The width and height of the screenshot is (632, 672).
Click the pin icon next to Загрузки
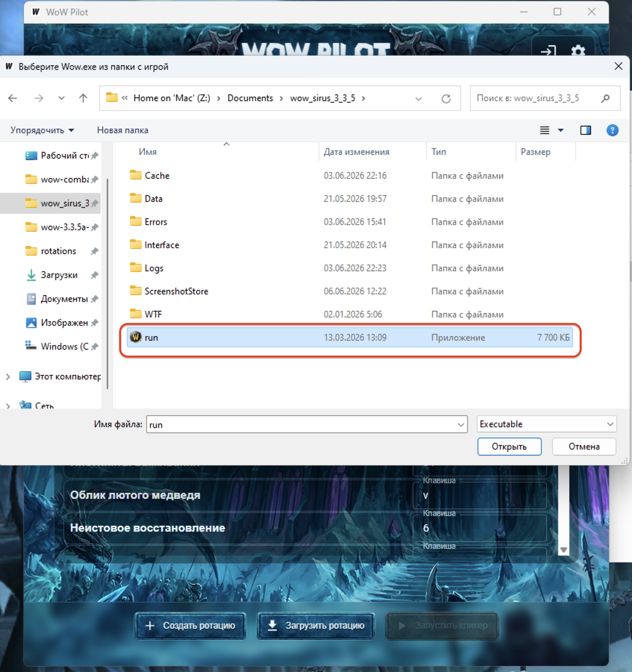95,275
